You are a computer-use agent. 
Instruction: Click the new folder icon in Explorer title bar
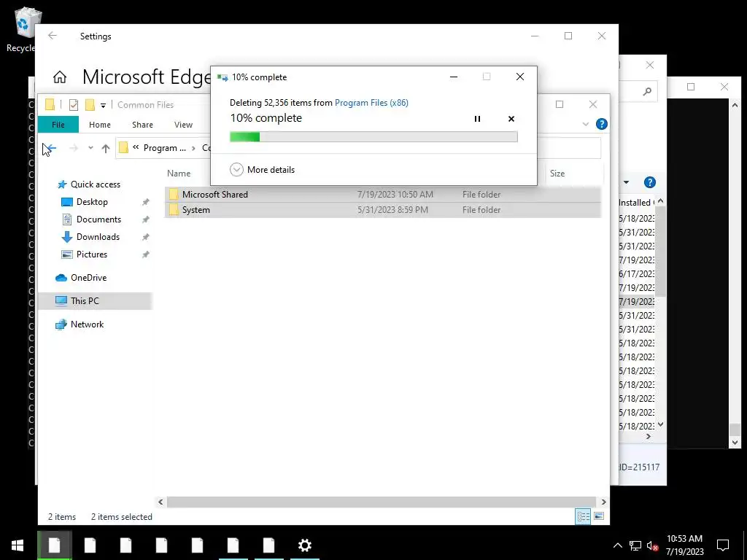click(x=90, y=105)
